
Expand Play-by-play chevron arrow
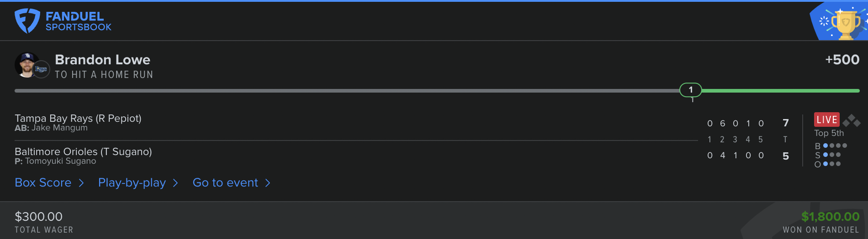coord(175,183)
